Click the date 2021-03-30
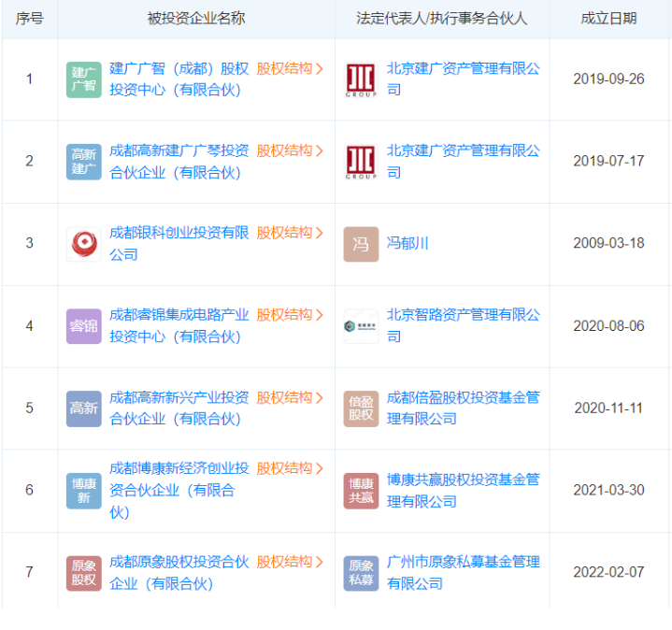 608,490
